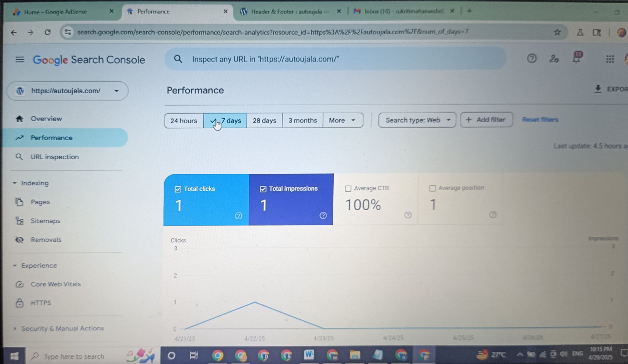
Task: Open the hamburger navigation menu
Action: [x=20, y=60]
